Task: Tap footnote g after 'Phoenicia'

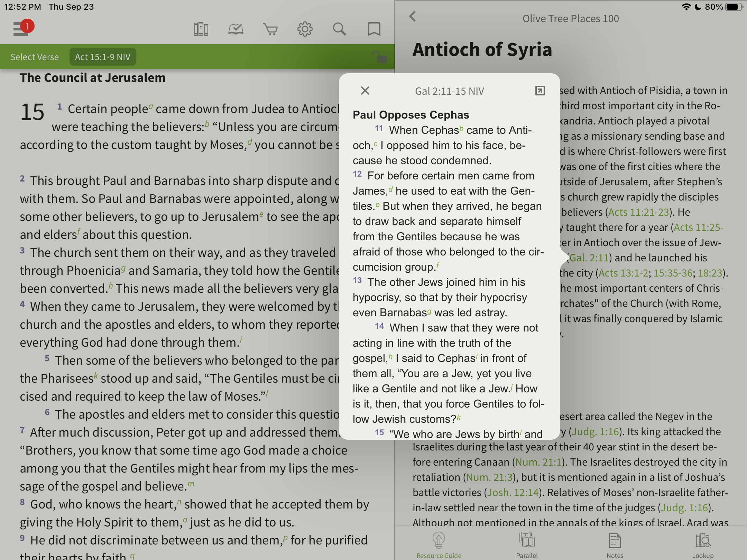Action: (123, 268)
